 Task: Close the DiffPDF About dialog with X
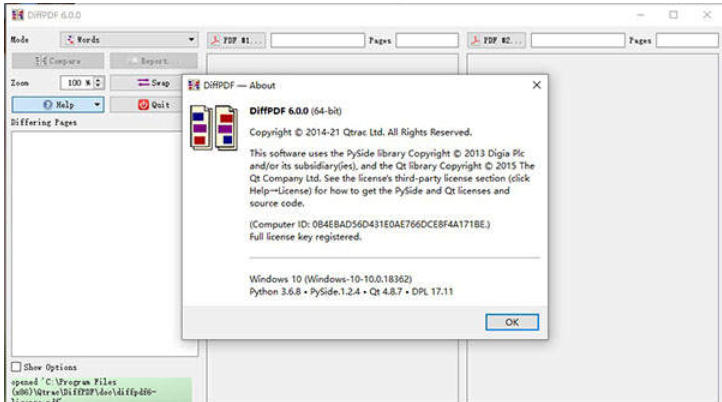(x=537, y=86)
